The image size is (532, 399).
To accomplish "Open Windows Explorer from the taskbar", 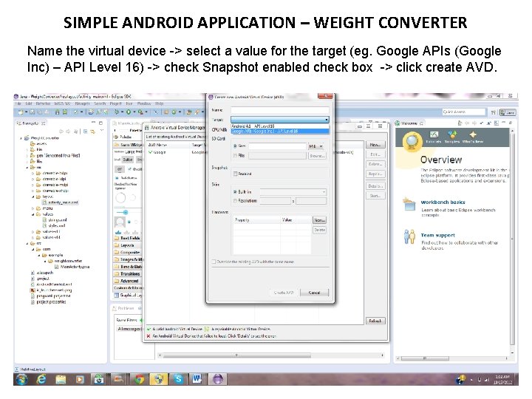I will tap(61, 379).
